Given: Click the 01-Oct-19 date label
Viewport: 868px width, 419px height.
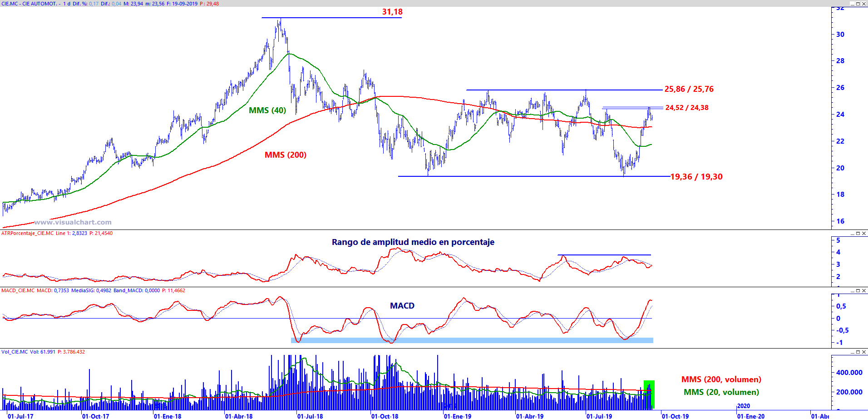Looking at the screenshot, I should click(675, 416).
